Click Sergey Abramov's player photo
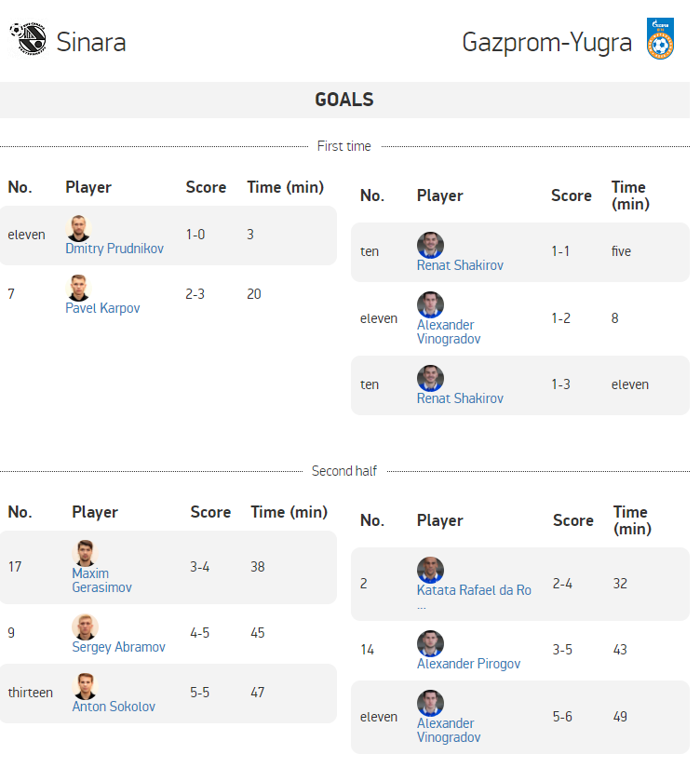 [86, 627]
